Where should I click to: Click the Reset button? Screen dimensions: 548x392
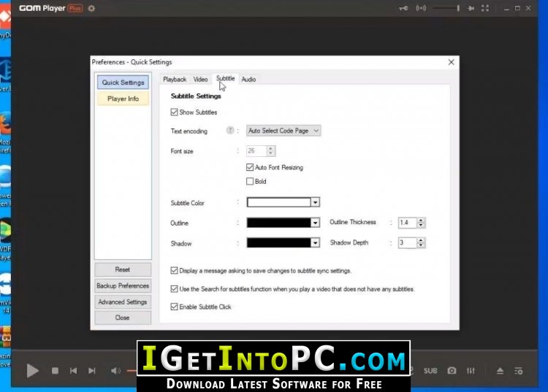pos(123,269)
